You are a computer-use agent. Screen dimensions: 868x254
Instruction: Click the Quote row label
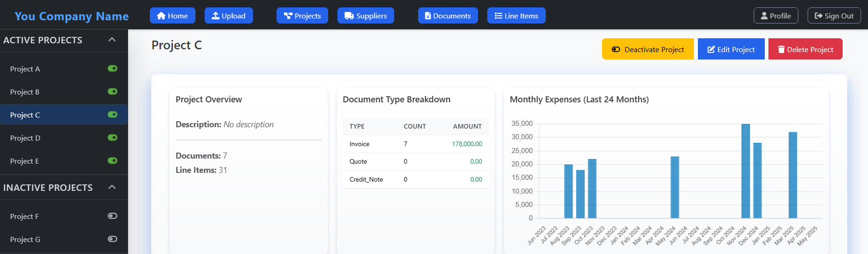click(358, 161)
